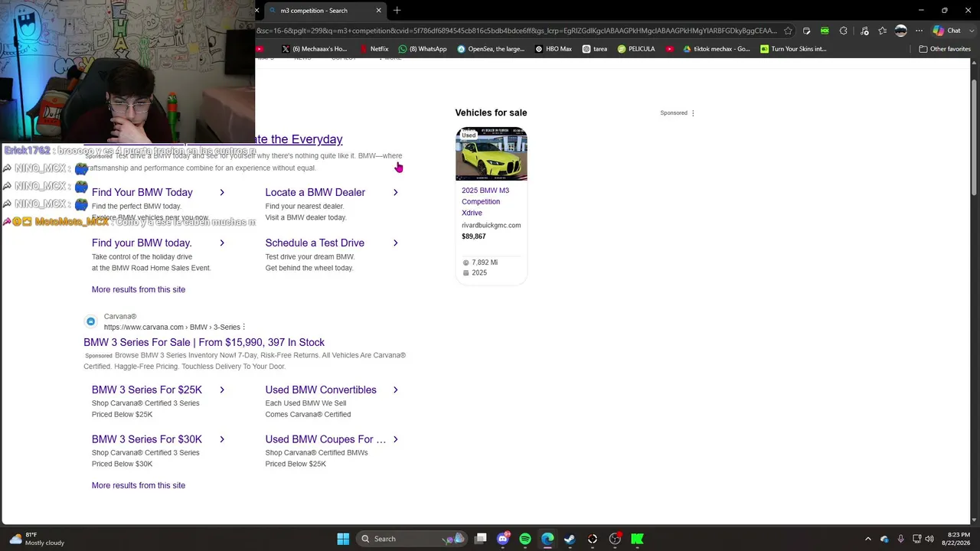
Task: Close the 'm3 competition - Search' tab
Action: [378, 11]
